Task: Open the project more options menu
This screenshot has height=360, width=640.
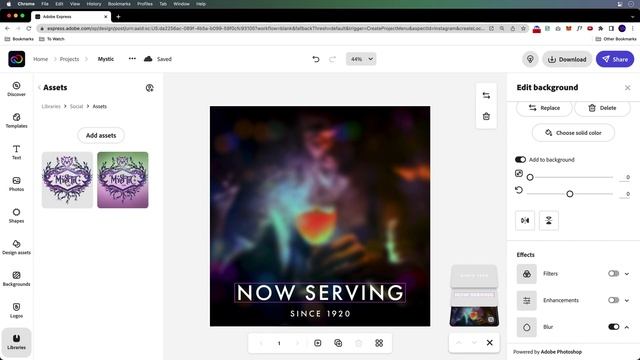Action: pos(132,59)
